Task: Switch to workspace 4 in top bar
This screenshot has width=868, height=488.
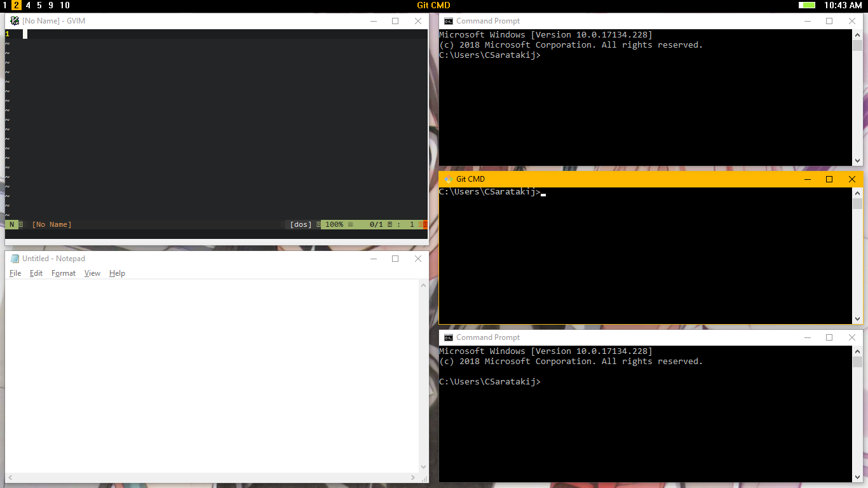Action: [x=28, y=5]
